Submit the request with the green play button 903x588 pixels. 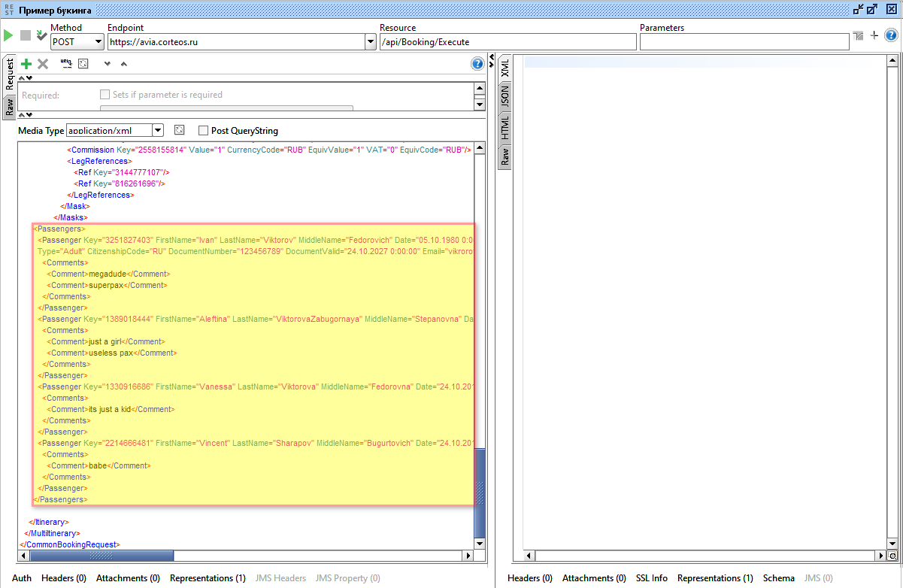(x=8, y=35)
